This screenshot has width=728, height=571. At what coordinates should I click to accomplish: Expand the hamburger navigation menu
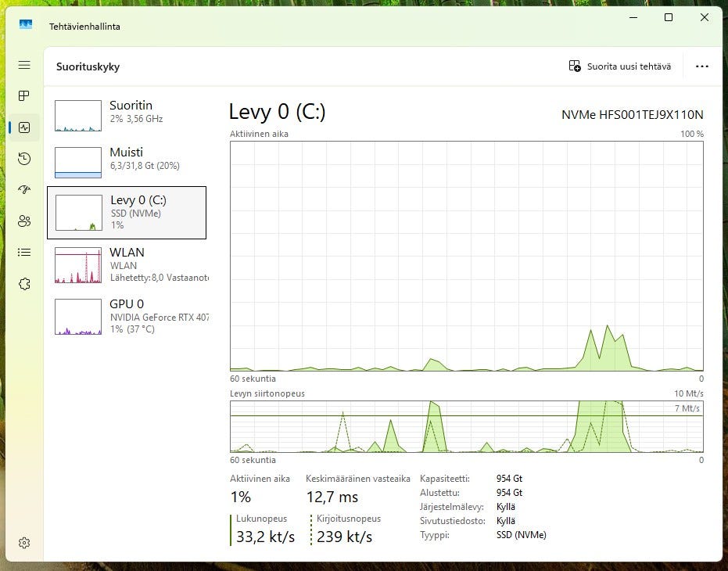pos(24,66)
